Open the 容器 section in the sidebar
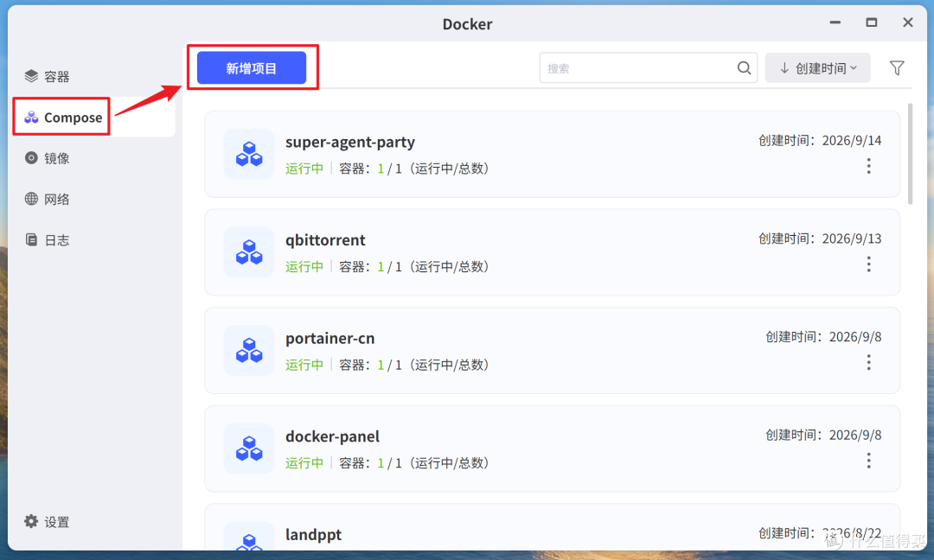This screenshot has width=934, height=560. [x=47, y=76]
